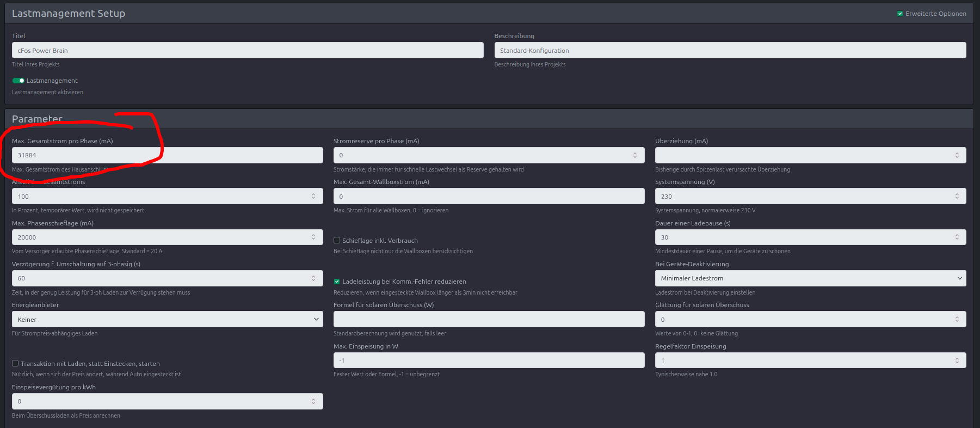Focus Max. Gesamtstrom pro Phase field
The height and width of the screenshot is (428, 980).
(x=167, y=155)
